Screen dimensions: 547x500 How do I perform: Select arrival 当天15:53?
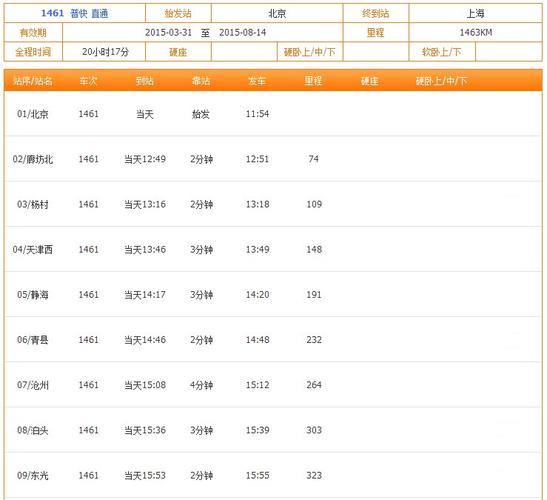145,475
